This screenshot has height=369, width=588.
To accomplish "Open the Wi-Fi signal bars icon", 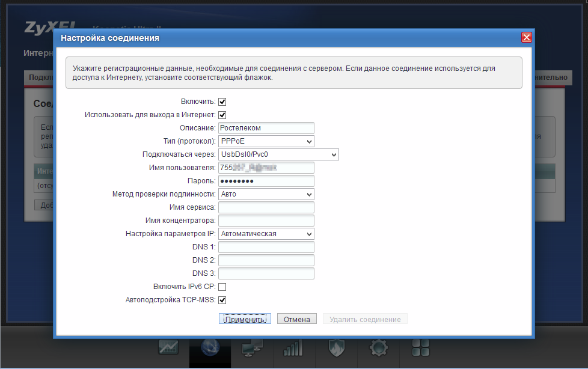I will point(293,347).
